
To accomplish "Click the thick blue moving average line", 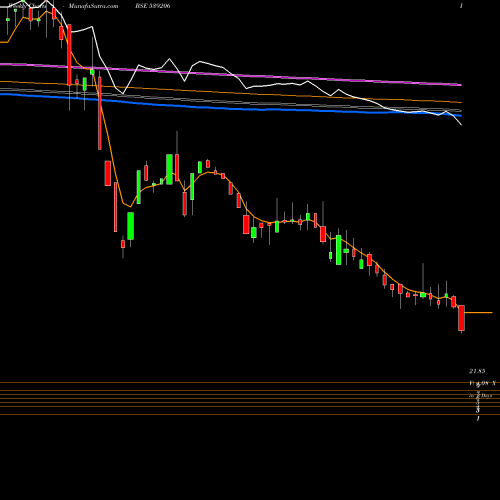I will point(231,108).
